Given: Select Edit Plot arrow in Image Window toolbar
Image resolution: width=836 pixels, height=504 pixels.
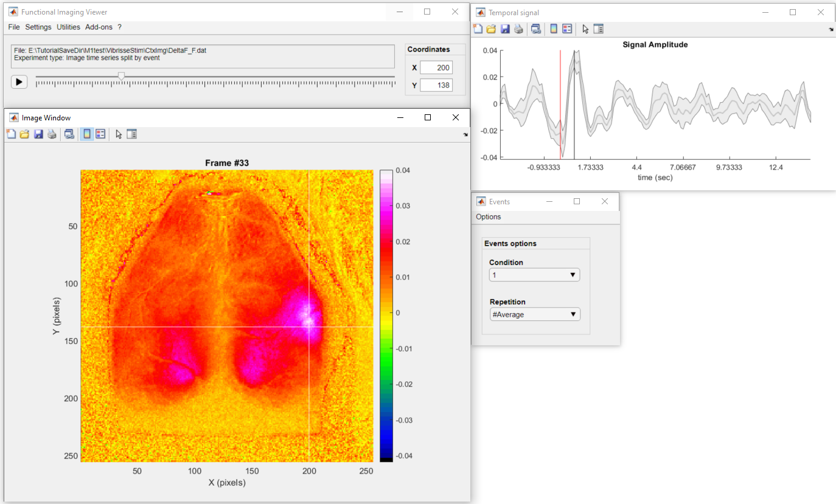Looking at the screenshot, I should click(x=119, y=134).
